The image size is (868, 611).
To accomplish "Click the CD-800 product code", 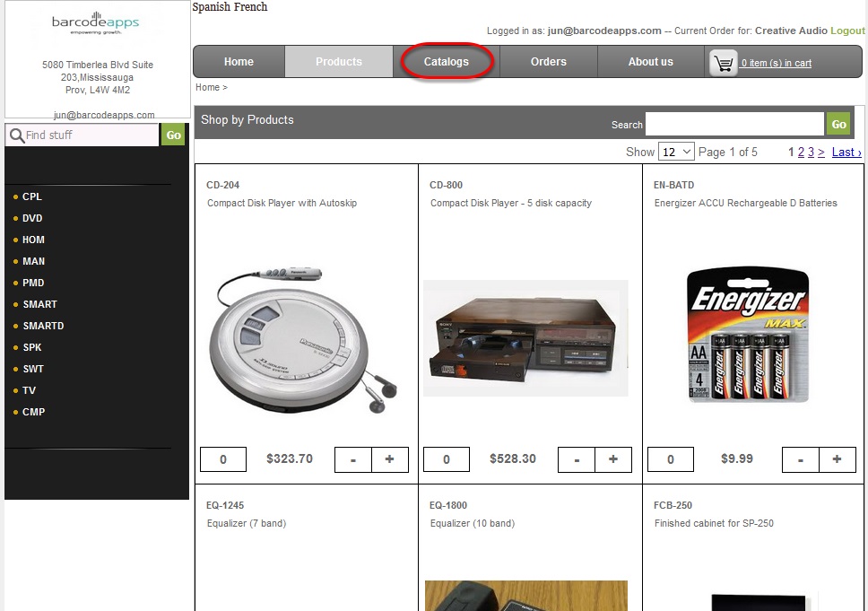I will [x=447, y=185].
